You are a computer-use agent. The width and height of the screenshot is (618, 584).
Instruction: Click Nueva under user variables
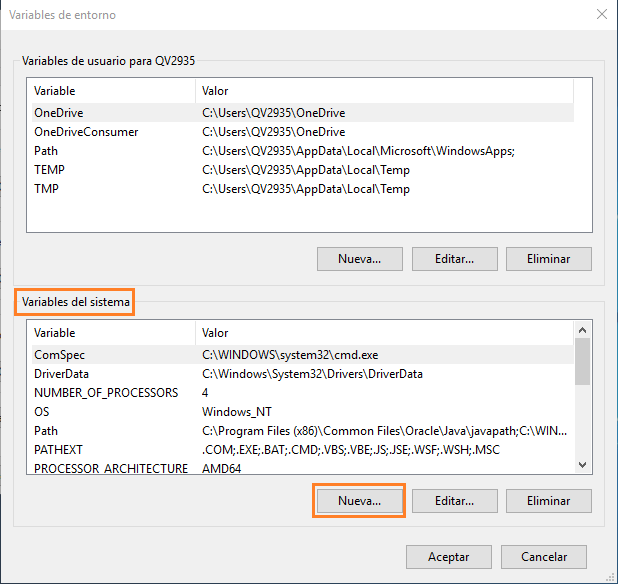click(359, 258)
